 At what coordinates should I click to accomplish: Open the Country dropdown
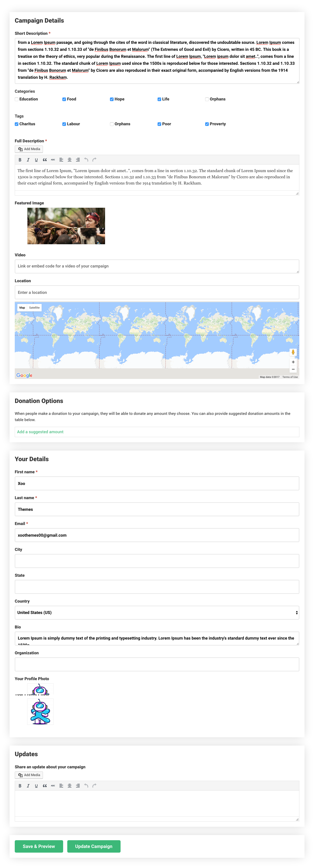[157, 613]
